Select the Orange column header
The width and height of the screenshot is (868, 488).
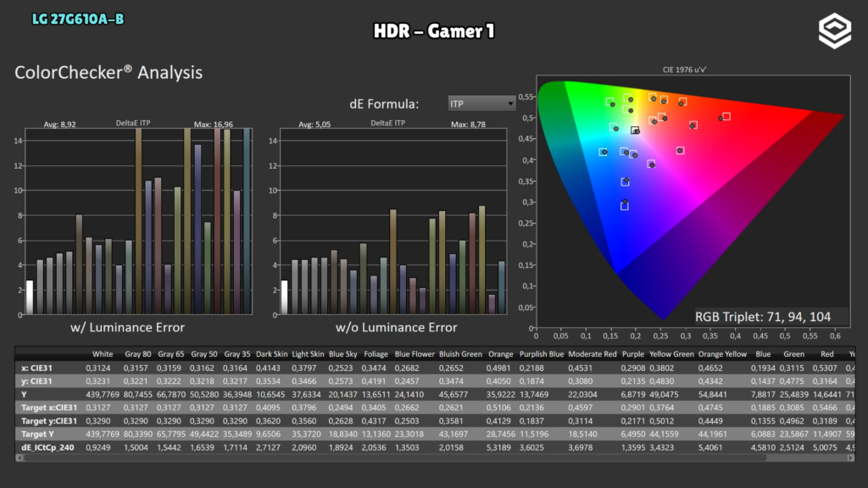pyautogui.click(x=500, y=354)
